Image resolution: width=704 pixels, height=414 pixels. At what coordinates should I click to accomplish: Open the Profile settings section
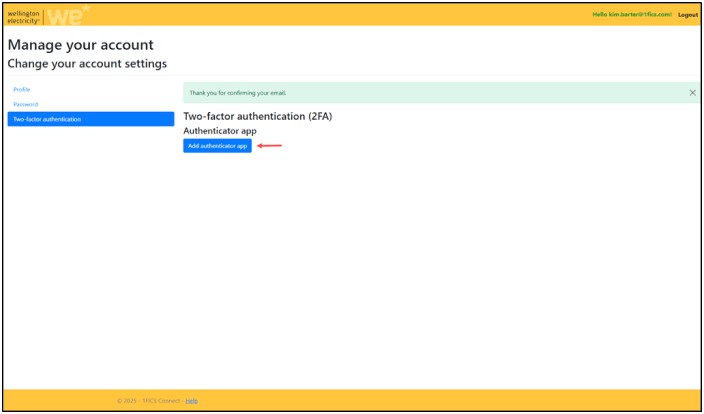[x=22, y=89]
